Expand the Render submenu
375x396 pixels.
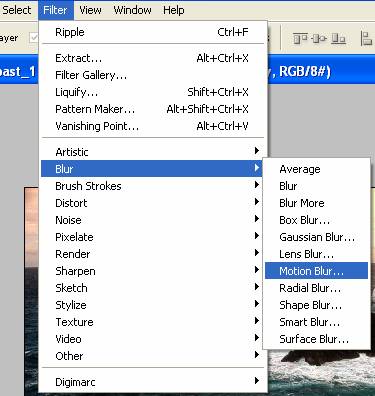pos(153,254)
